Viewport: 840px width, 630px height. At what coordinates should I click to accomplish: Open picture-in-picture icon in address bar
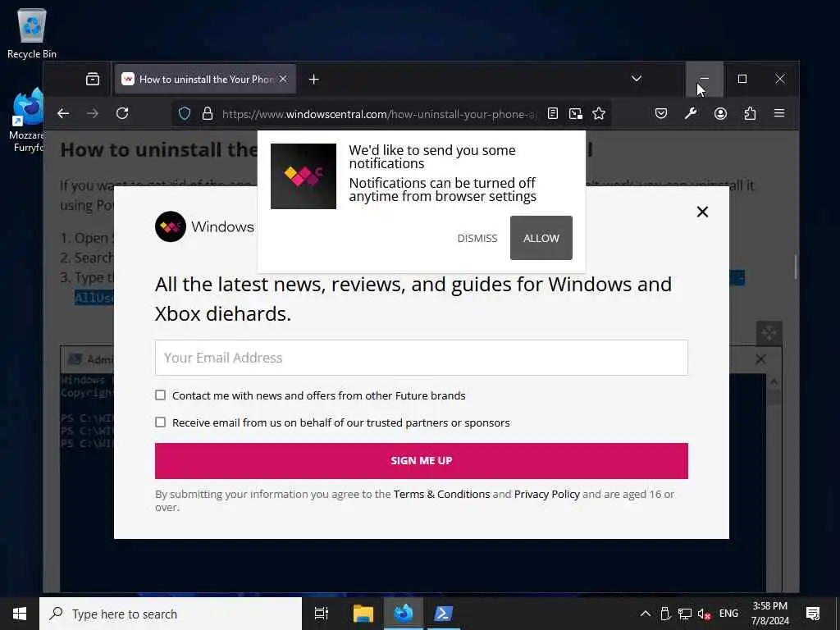tap(576, 113)
